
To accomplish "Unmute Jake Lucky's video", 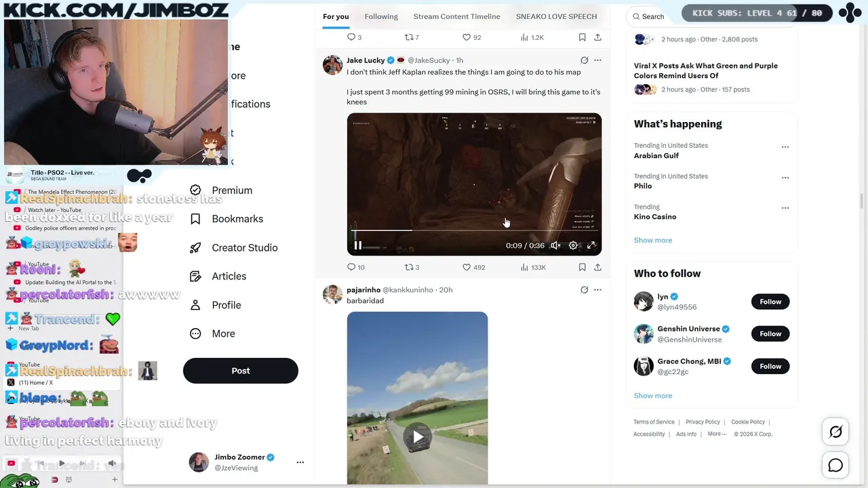I will 555,245.
